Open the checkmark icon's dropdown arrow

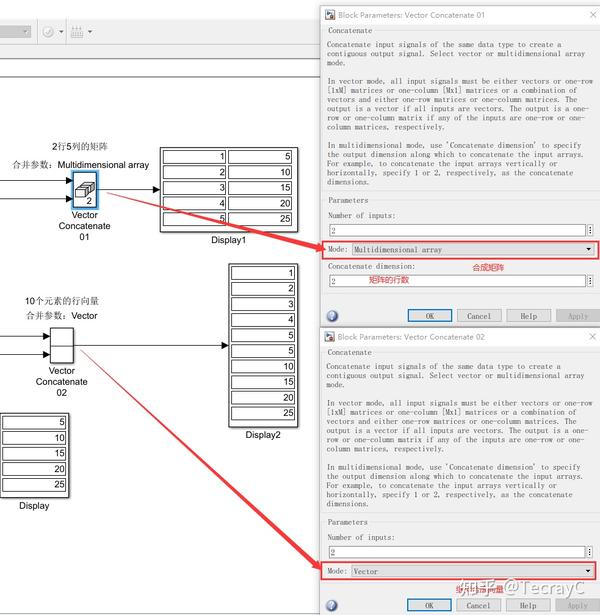coord(61,32)
